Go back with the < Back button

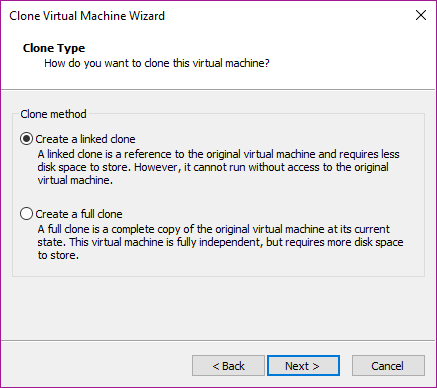(228, 366)
